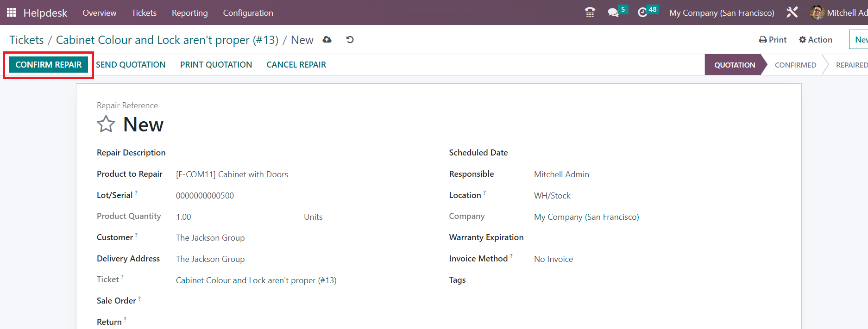Open the linked ticket Cabinet Colour and Lock
The height and width of the screenshot is (329, 868).
pyautogui.click(x=256, y=280)
